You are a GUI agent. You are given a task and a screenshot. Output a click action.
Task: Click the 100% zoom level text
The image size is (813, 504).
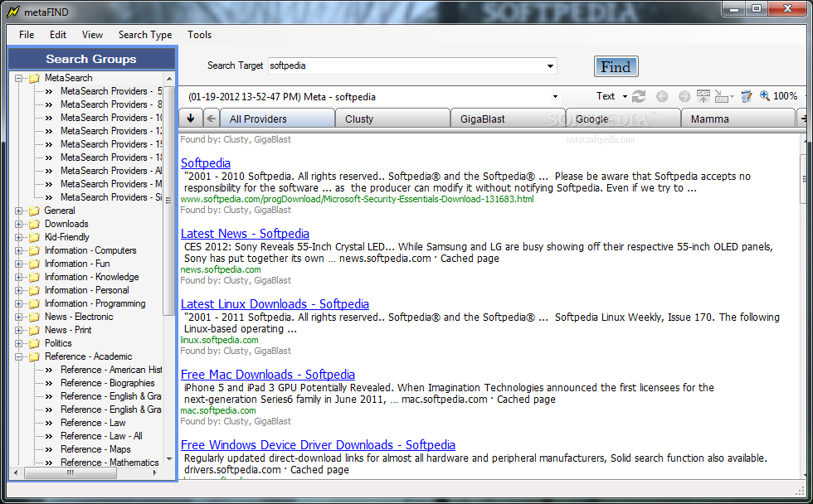[x=785, y=96]
